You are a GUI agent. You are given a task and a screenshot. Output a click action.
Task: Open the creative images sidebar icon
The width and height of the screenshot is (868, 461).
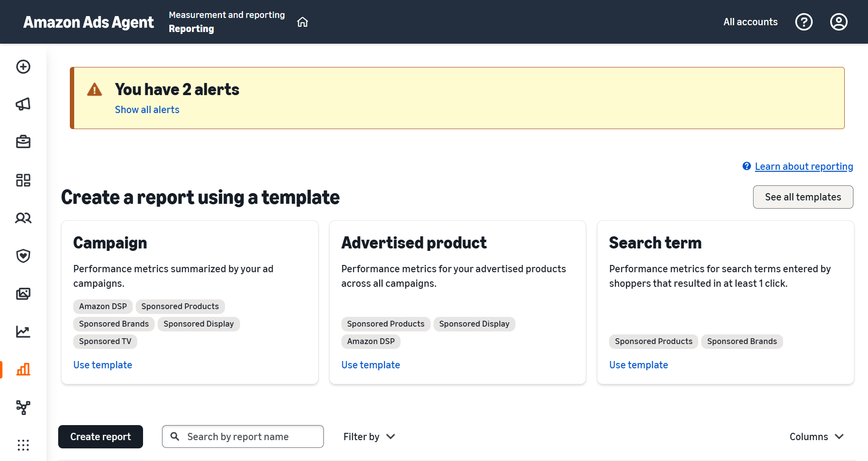pyautogui.click(x=23, y=294)
